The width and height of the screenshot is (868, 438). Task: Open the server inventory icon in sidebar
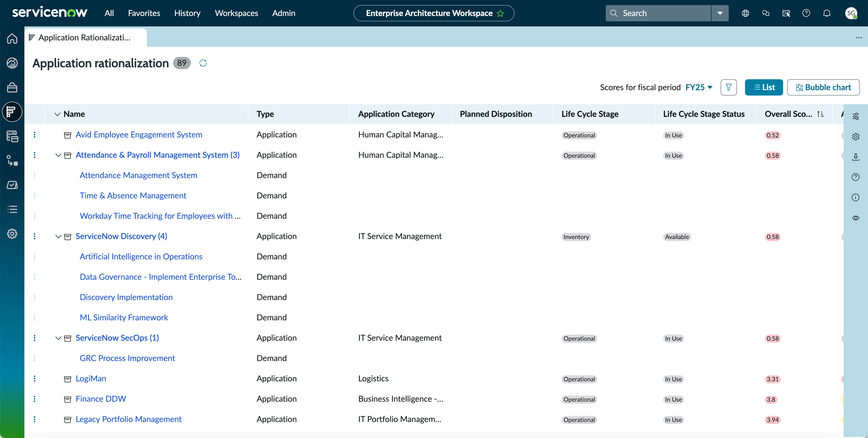tap(12, 136)
